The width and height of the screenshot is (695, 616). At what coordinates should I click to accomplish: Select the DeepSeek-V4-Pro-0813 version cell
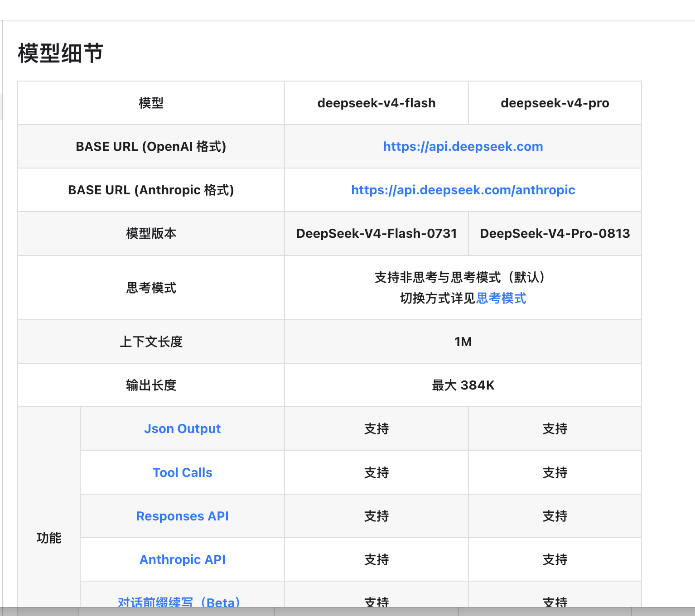pyautogui.click(x=555, y=233)
